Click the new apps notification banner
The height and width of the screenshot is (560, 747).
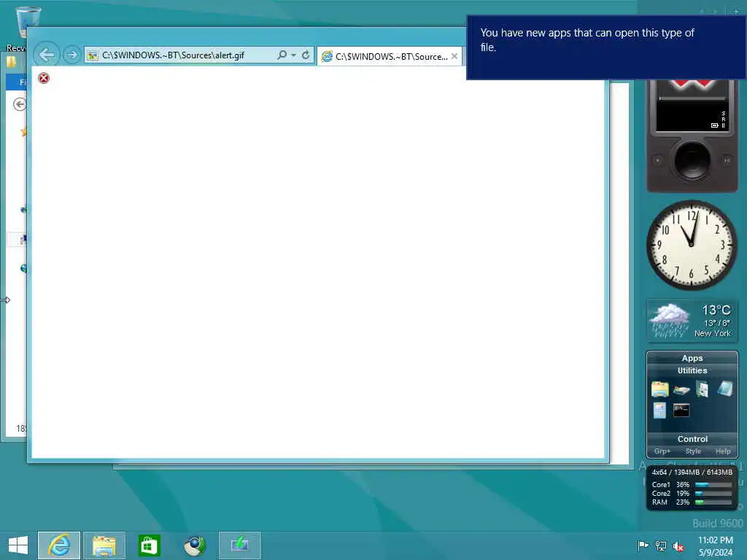(x=606, y=47)
